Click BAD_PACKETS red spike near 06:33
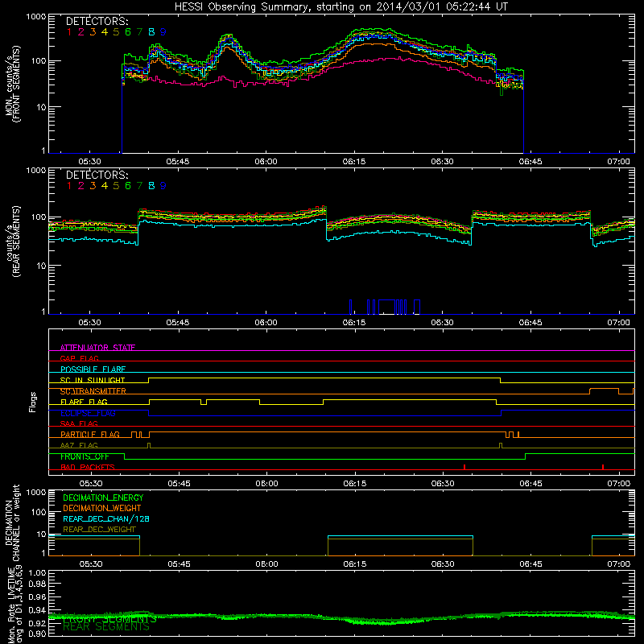The height and width of the screenshot is (644, 644). pyautogui.click(x=464, y=467)
